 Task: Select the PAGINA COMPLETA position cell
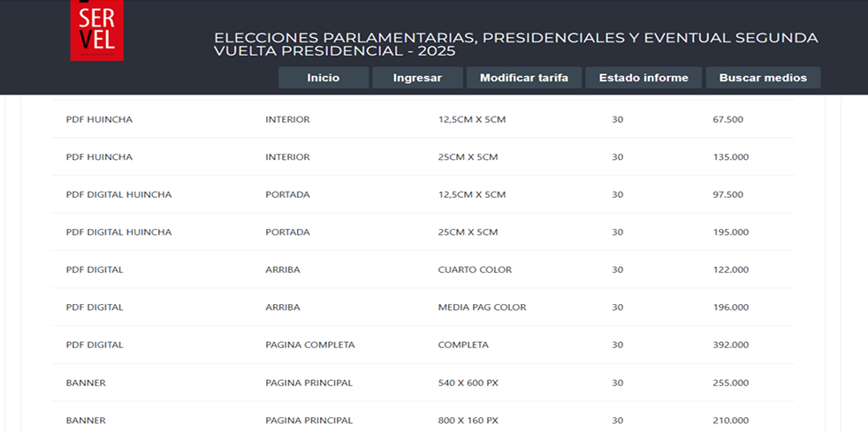point(309,345)
